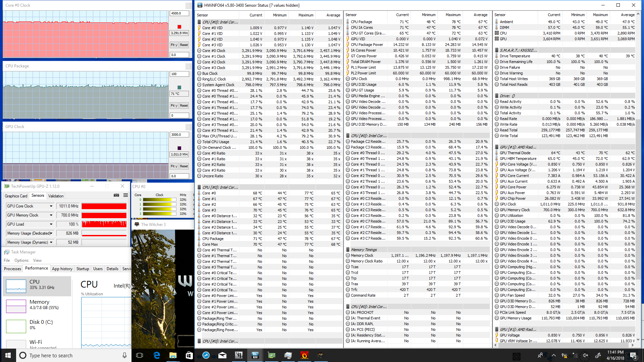The image size is (644, 362).
Task: Click the GPU-Z icon in the taskbar
Action: click(x=272, y=355)
